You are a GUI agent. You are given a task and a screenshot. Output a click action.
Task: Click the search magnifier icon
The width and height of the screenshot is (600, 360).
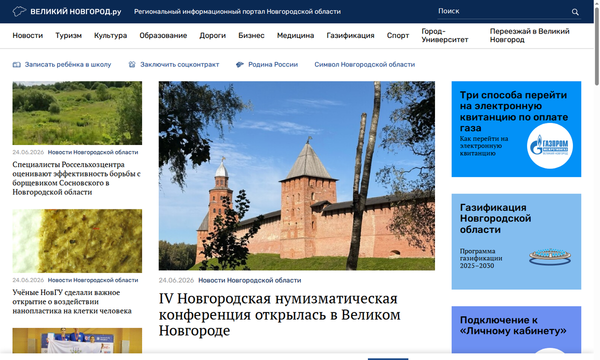[575, 12]
